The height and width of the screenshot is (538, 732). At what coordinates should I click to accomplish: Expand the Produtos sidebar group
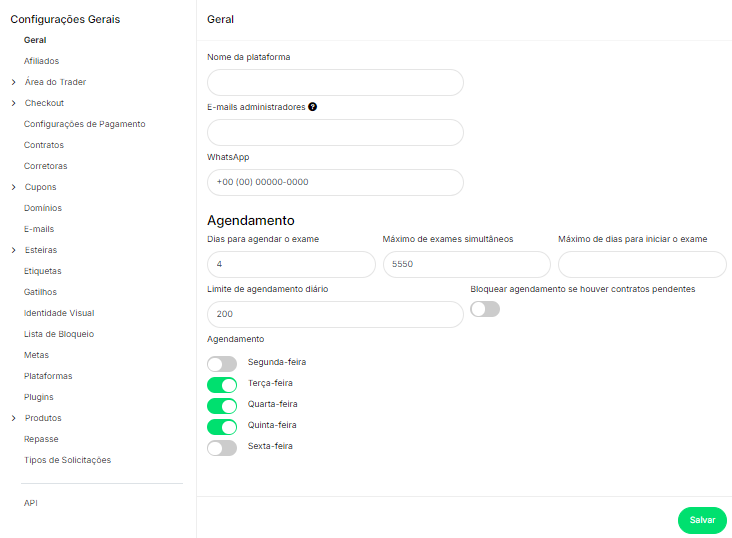tap(14, 418)
